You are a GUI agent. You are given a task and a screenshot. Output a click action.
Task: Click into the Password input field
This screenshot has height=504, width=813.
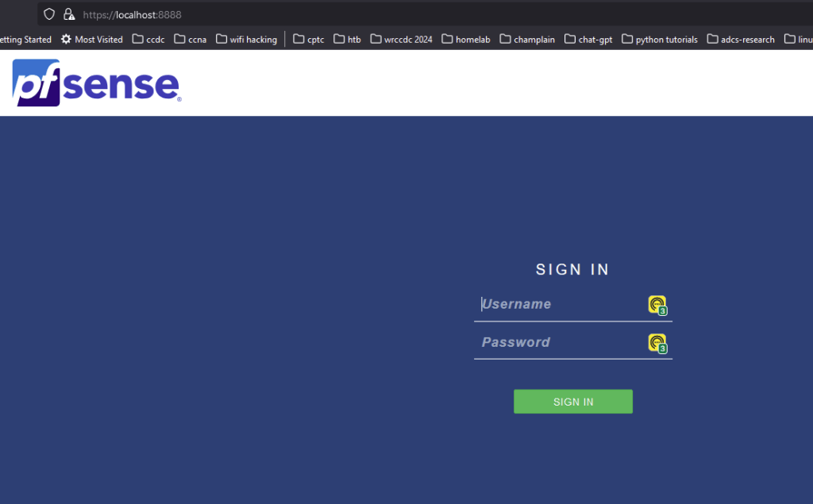click(x=560, y=343)
